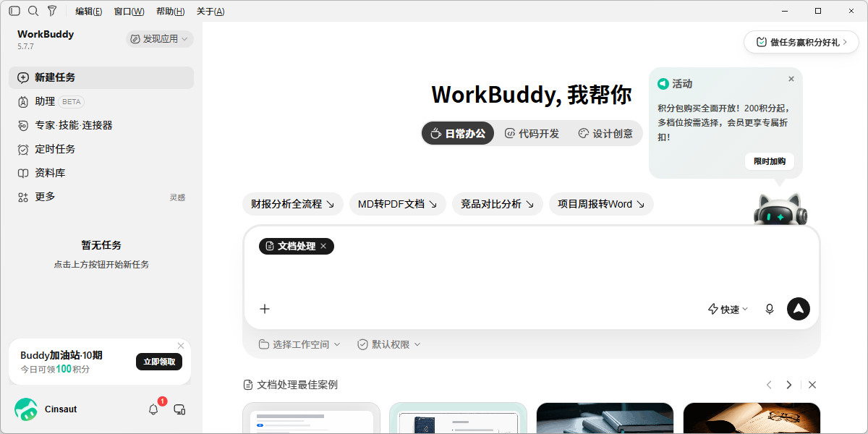868x434 pixels.
Task: Close the 活动 popup
Action: click(x=791, y=79)
